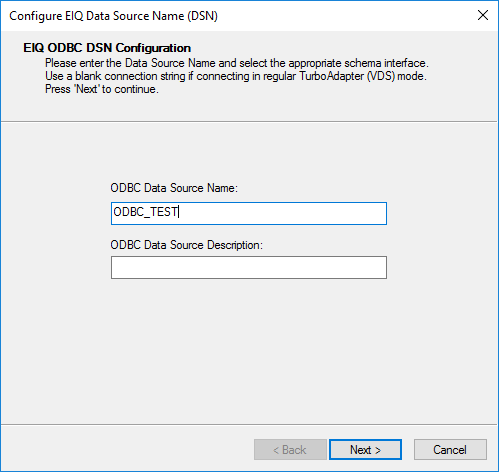Click the 'ODBC Data Source Name:' label

174,188
